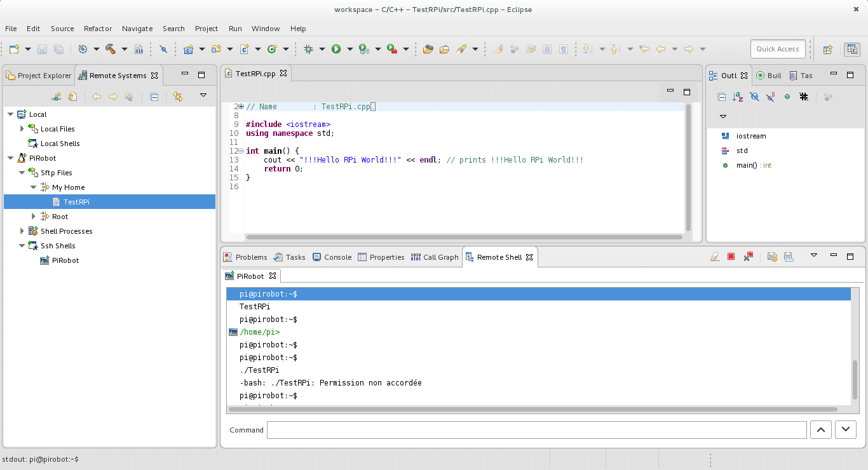Click the Profile run icon
868x470 pixels.
pos(363,49)
